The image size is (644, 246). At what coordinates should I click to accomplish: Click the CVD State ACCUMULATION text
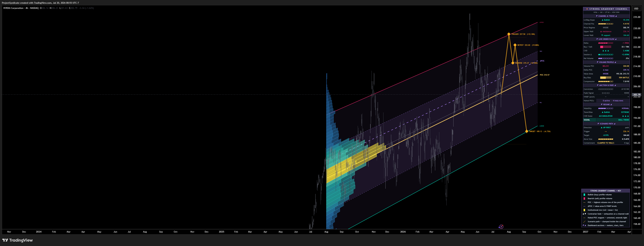(x=606, y=116)
